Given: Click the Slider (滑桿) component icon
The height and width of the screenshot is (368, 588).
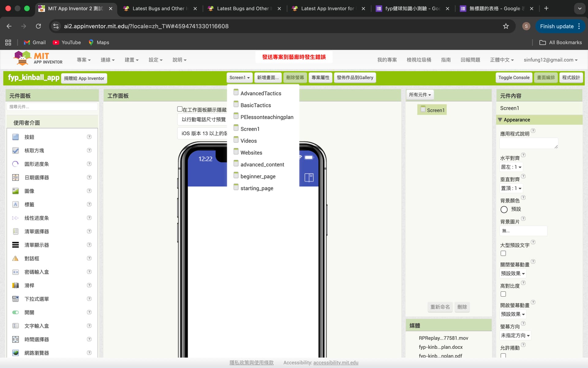Looking at the screenshot, I should [15, 286].
